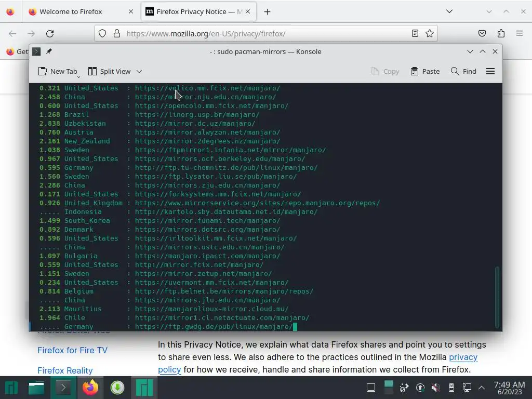Open Firefox for Fire TV link

72,350
